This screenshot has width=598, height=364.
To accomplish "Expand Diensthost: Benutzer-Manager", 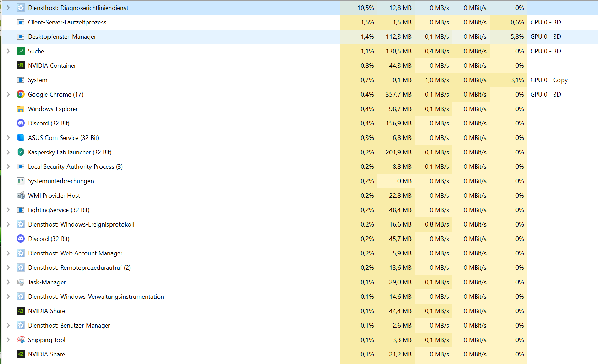I will click(x=8, y=325).
